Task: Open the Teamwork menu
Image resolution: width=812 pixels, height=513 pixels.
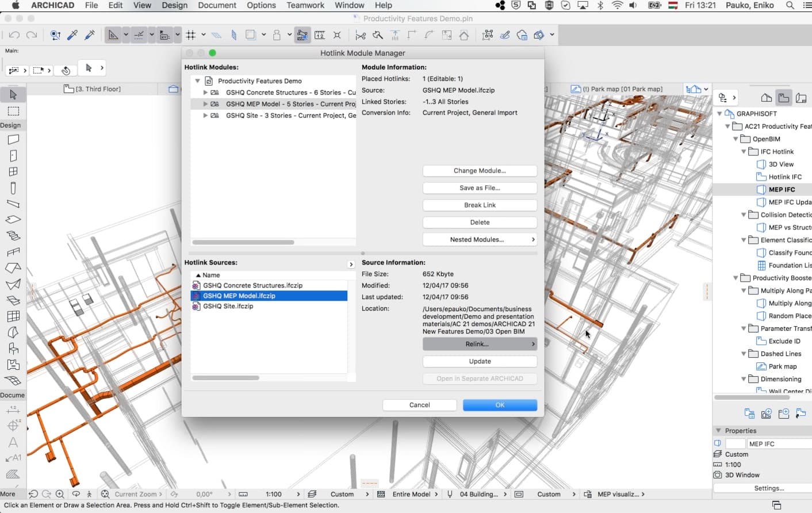Action: (305, 5)
